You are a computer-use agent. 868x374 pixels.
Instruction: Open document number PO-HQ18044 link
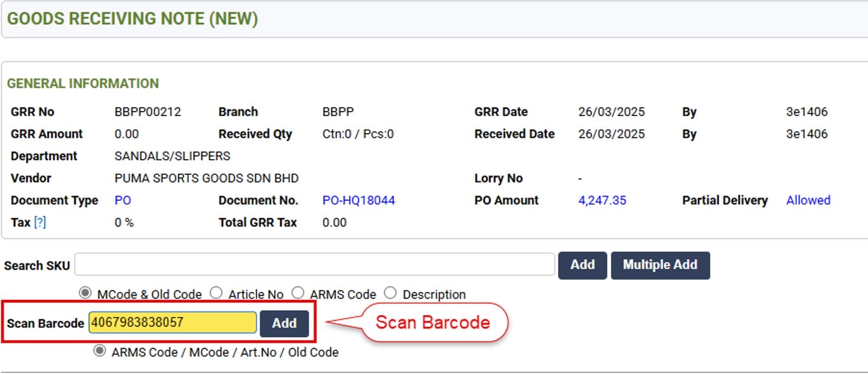[358, 200]
